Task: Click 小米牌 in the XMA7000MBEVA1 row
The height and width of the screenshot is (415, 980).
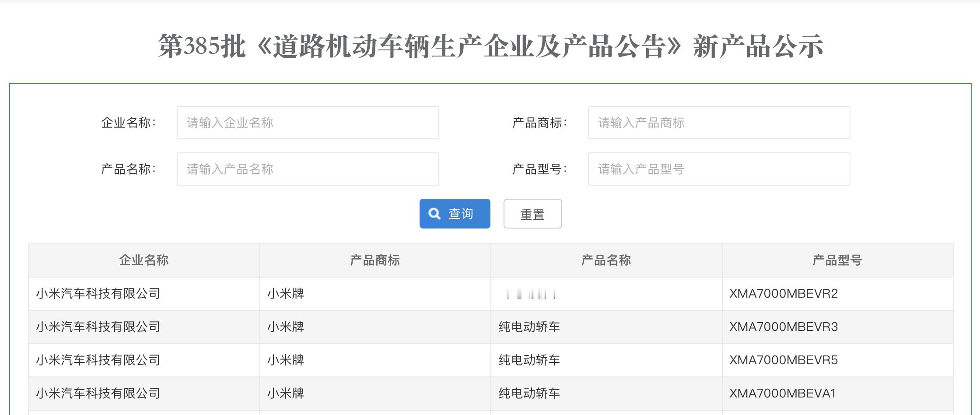Action: 286,393
